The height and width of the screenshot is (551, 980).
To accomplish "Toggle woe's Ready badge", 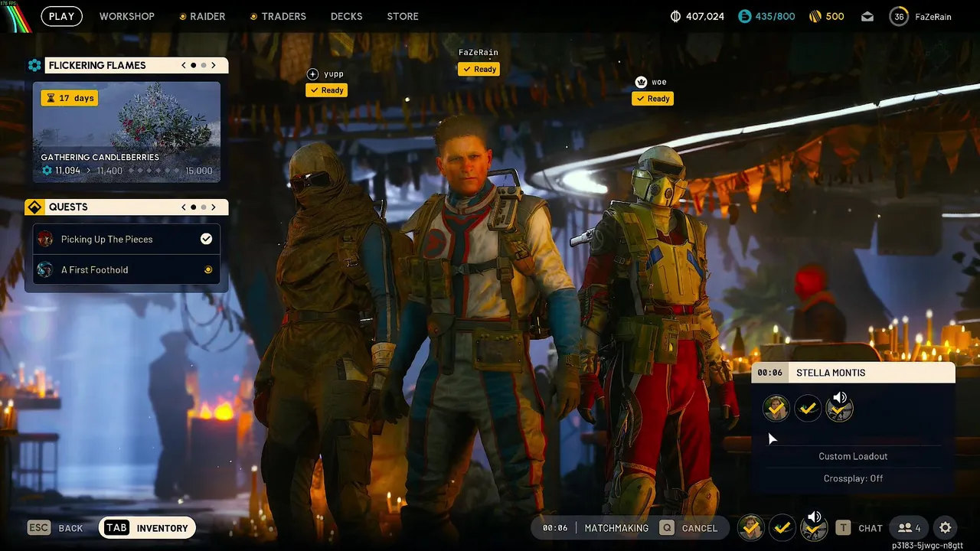I will pyautogui.click(x=653, y=99).
